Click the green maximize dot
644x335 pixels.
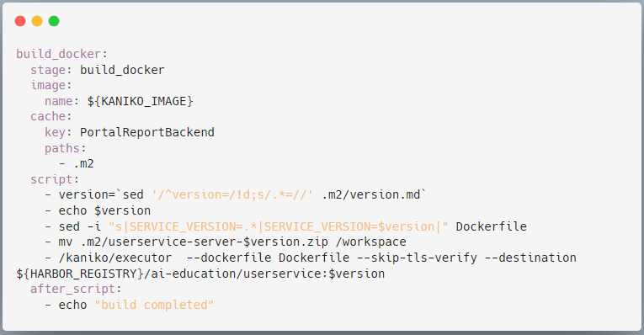point(54,21)
